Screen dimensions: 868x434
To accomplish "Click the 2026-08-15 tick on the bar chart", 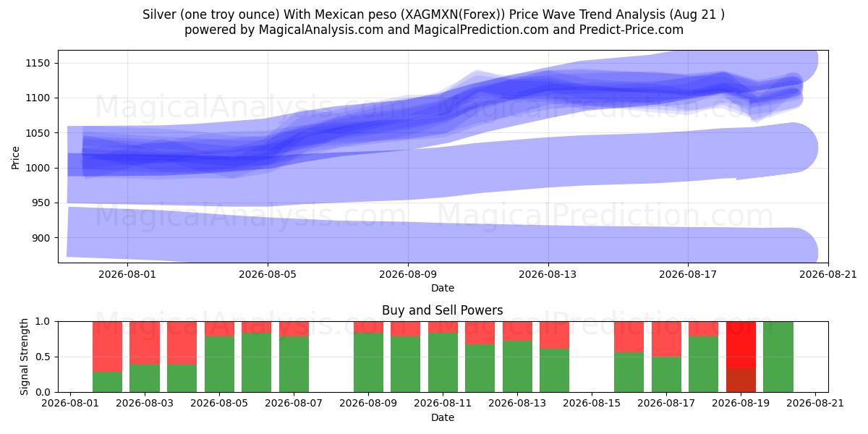I will [592, 404].
